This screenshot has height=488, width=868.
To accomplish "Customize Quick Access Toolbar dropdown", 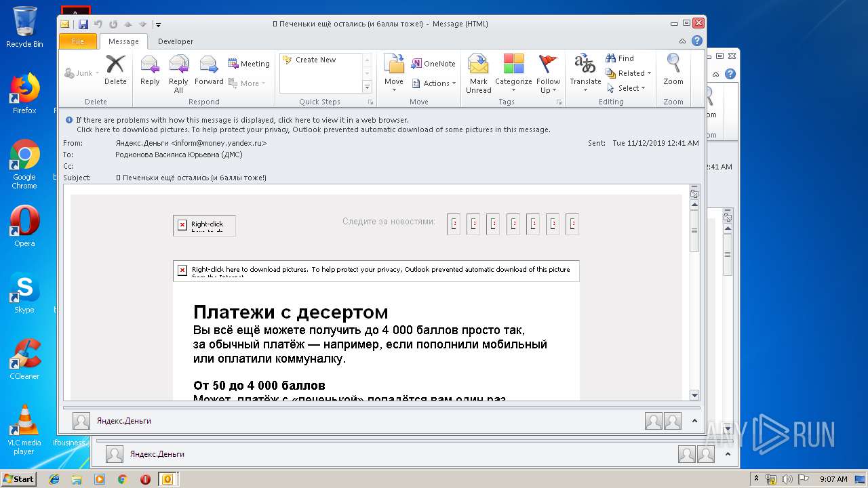I will 158,24.
